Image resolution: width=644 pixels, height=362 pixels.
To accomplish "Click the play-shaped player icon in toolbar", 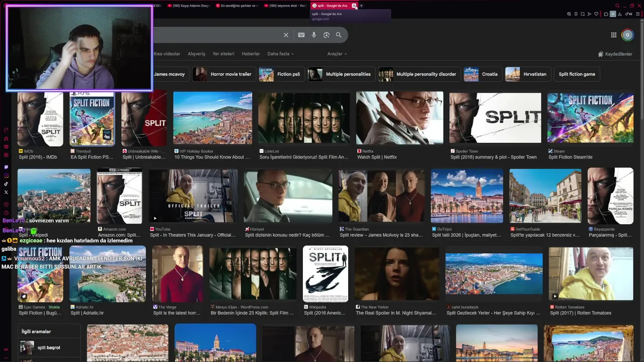I will tap(590, 14).
